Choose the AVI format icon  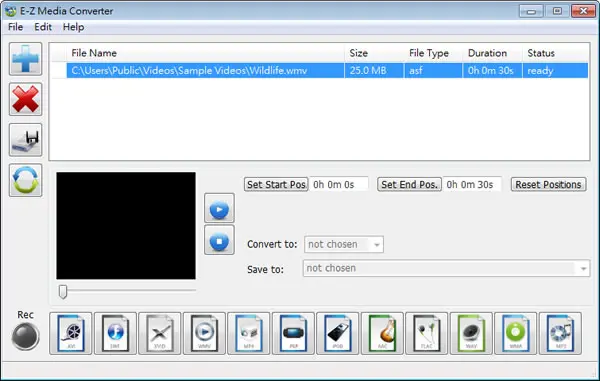point(71,333)
